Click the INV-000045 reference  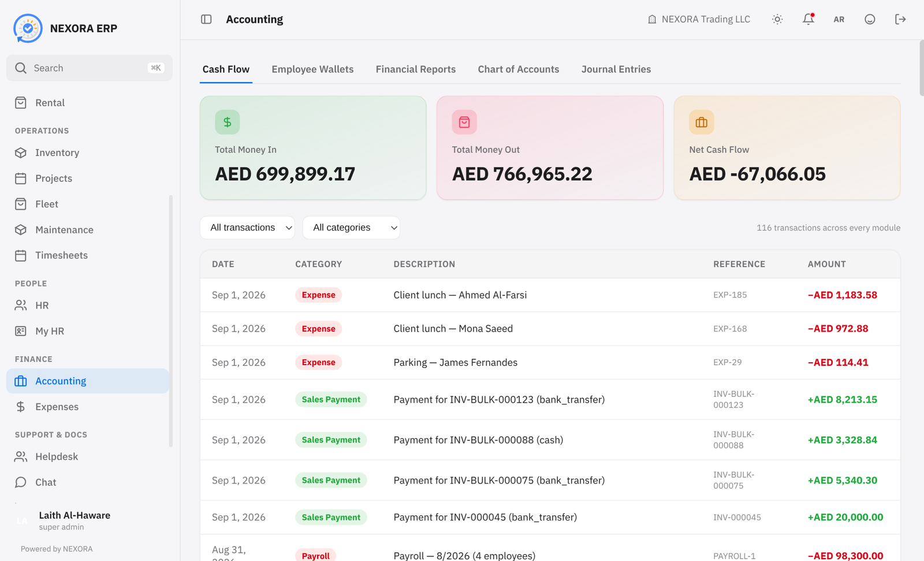pos(737,518)
